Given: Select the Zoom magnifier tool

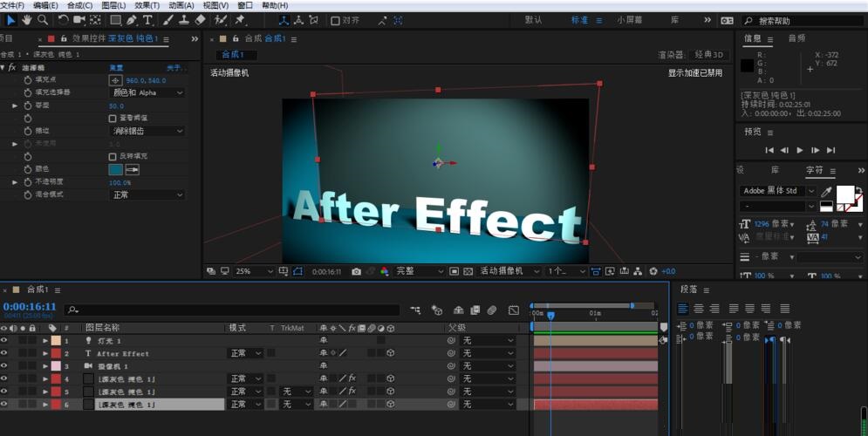Looking at the screenshot, I should (x=43, y=20).
